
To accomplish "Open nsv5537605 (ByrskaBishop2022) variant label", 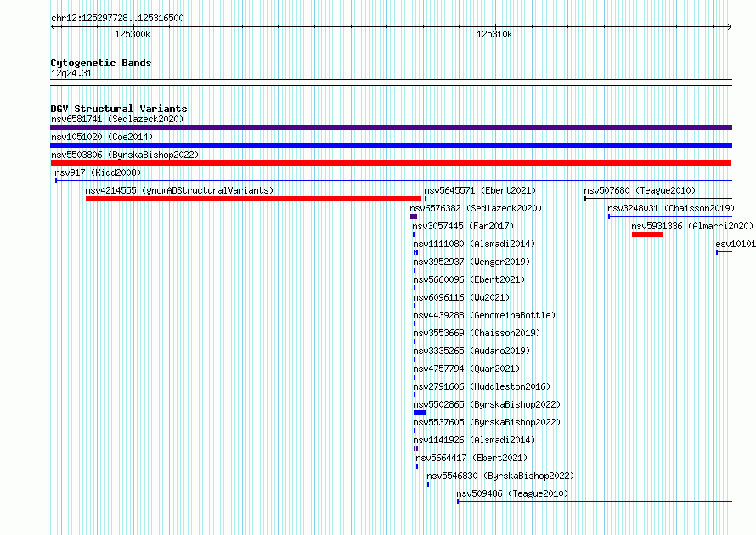I will (x=487, y=422).
